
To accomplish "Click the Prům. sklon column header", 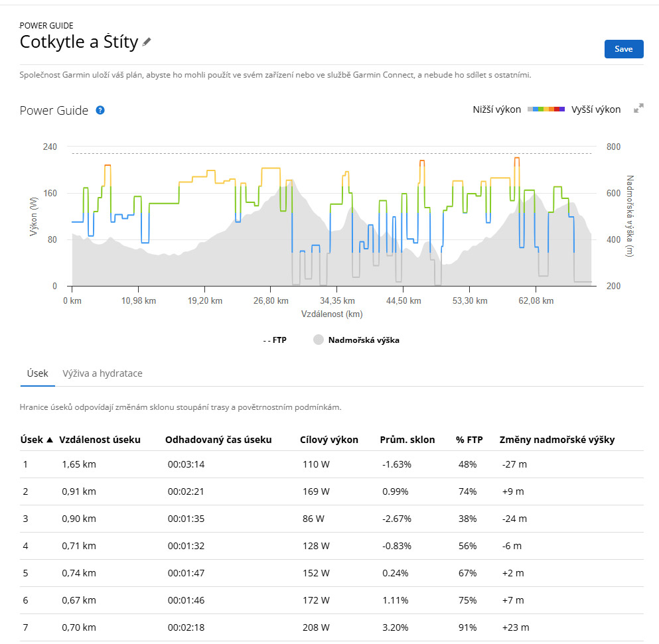I will coord(407,440).
